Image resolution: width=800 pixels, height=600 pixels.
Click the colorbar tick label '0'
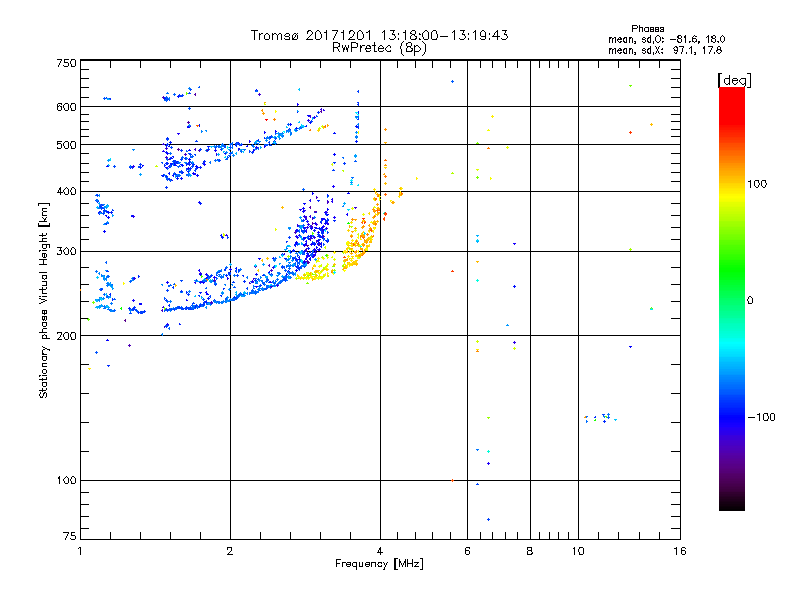tap(750, 301)
